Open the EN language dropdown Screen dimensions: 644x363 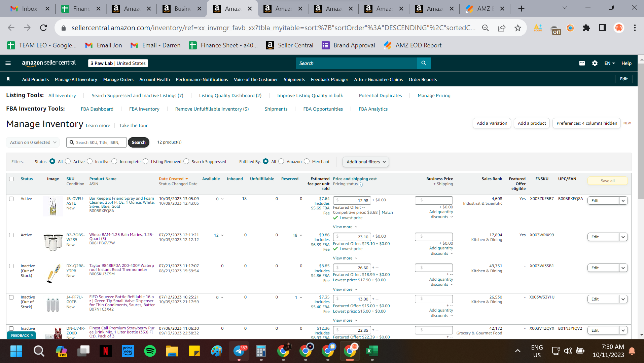point(609,63)
